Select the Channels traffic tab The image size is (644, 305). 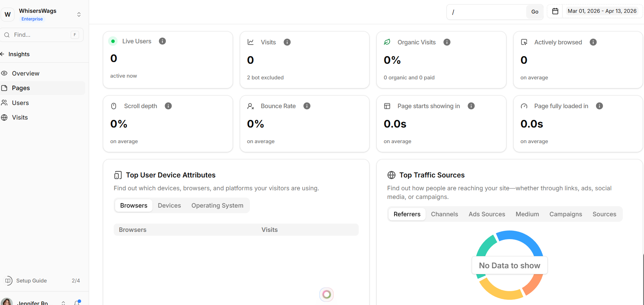pos(444,214)
